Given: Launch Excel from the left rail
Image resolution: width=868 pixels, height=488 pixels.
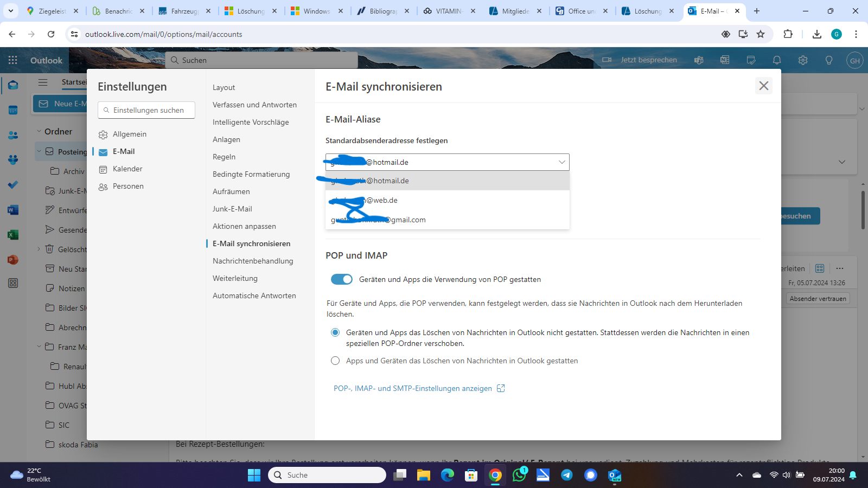Looking at the screenshot, I should point(13,235).
